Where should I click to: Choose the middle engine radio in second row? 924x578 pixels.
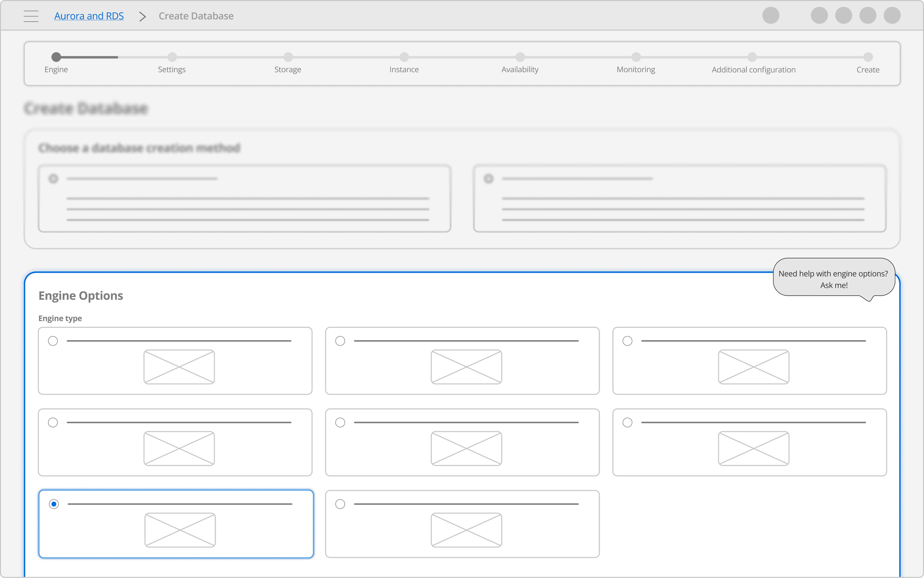point(340,422)
